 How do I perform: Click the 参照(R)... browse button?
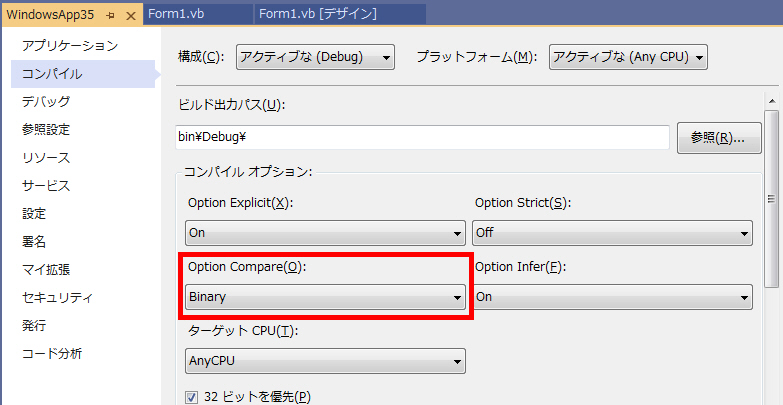(719, 138)
